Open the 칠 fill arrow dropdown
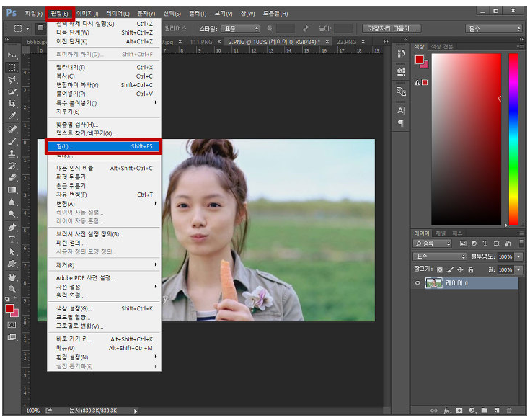The image size is (530, 420). click(x=519, y=269)
